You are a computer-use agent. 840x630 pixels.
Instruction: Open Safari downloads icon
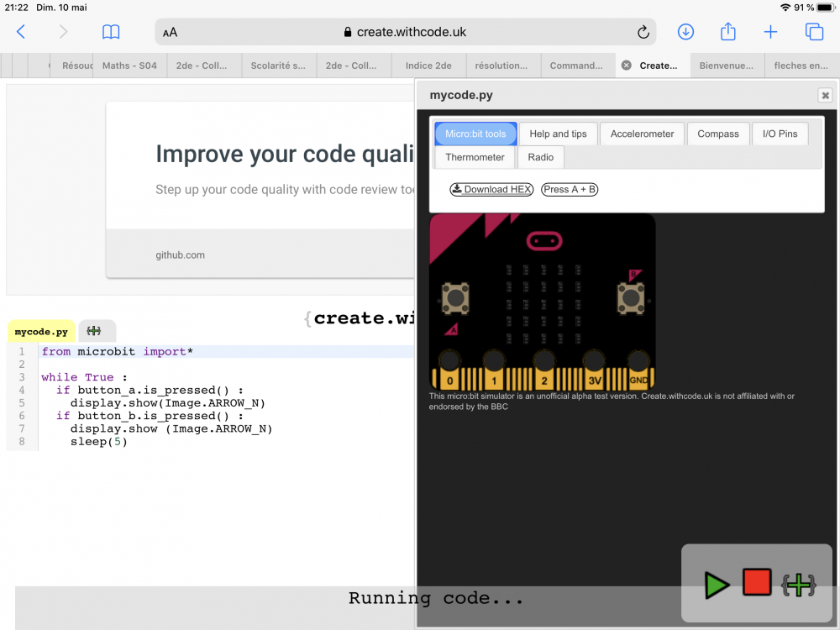[685, 32]
